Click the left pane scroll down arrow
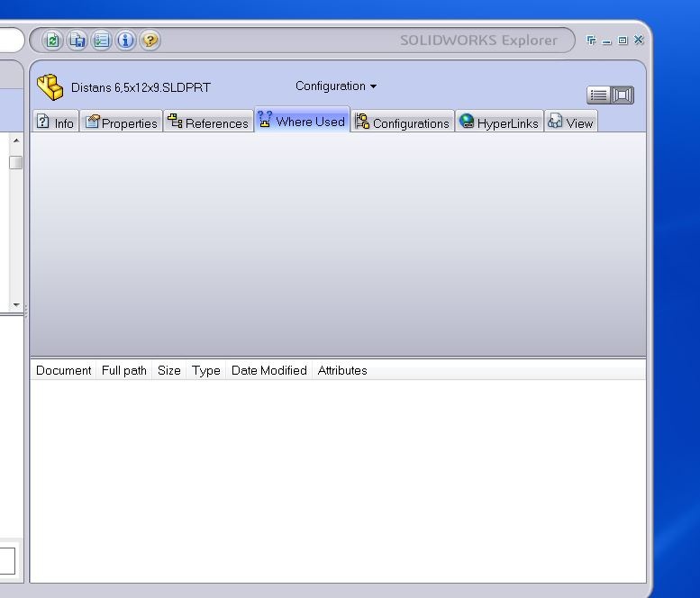Screen dimensions: 700x598 coord(16,304)
